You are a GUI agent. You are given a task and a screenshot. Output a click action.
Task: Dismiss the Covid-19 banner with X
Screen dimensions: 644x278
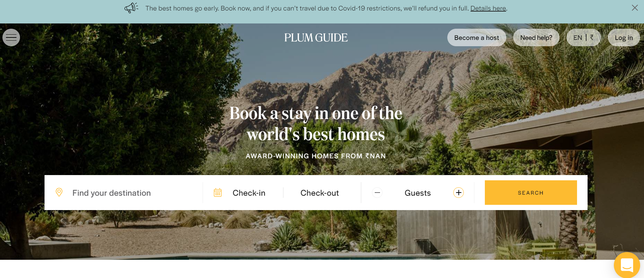click(635, 8)
